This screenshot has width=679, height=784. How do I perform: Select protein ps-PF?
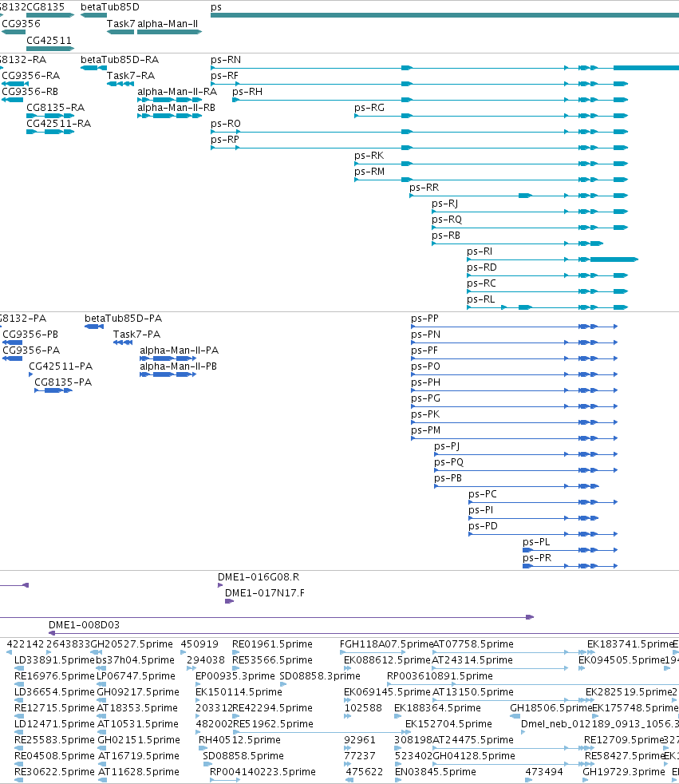click(424, 350)
